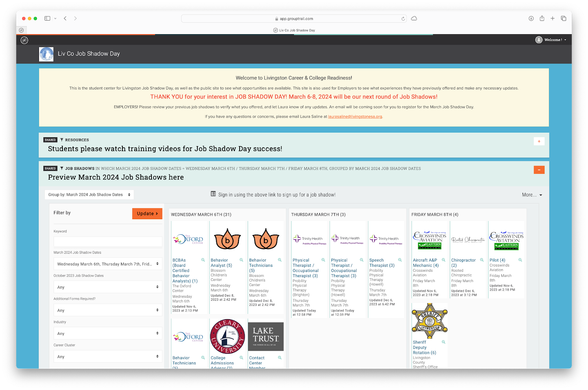Click the filter funnel icon beside Resources
Screen dimensions: 588x390
62,140
